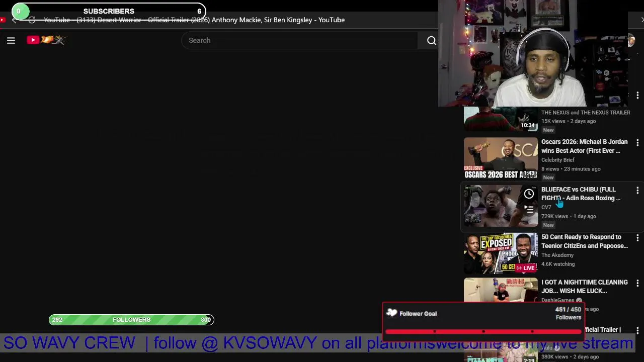Open options for Nighttime Cleaning Job video
644x362 pixels.
[637, 283]
